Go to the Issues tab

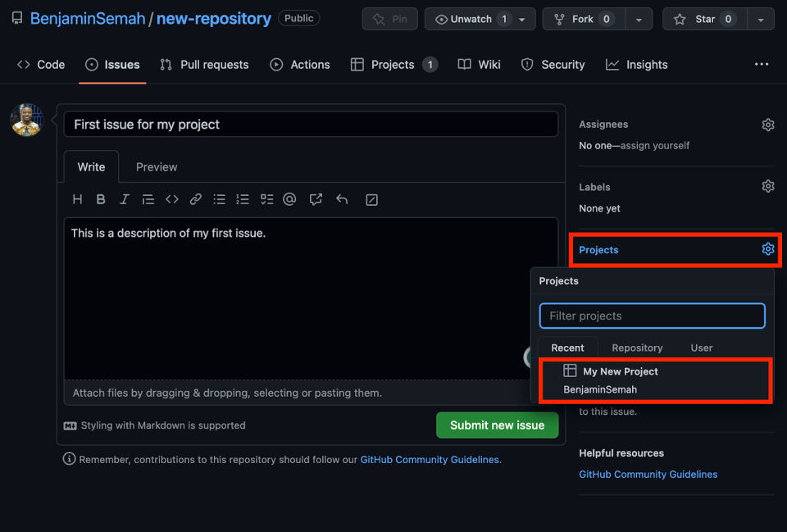pos(112,65)
